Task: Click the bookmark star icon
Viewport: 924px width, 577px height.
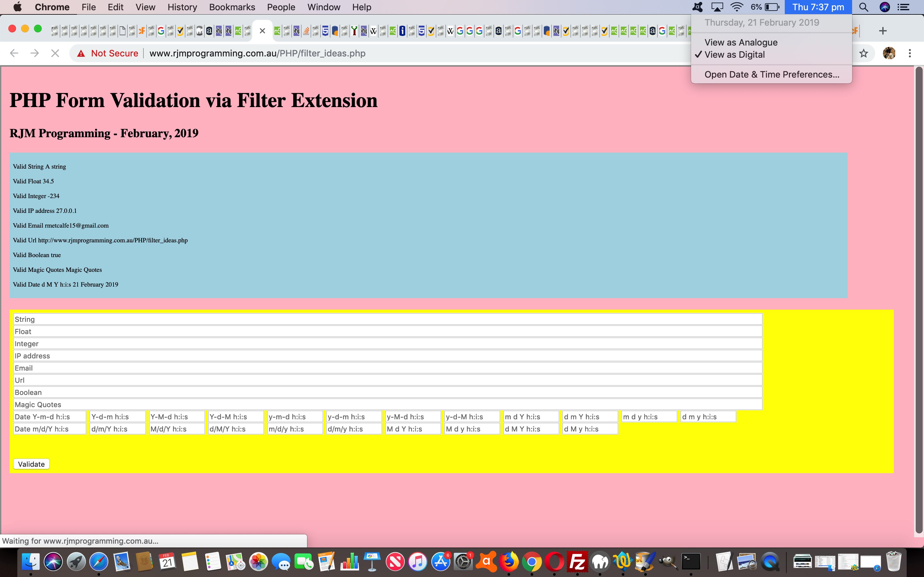Action: point(863,54)
